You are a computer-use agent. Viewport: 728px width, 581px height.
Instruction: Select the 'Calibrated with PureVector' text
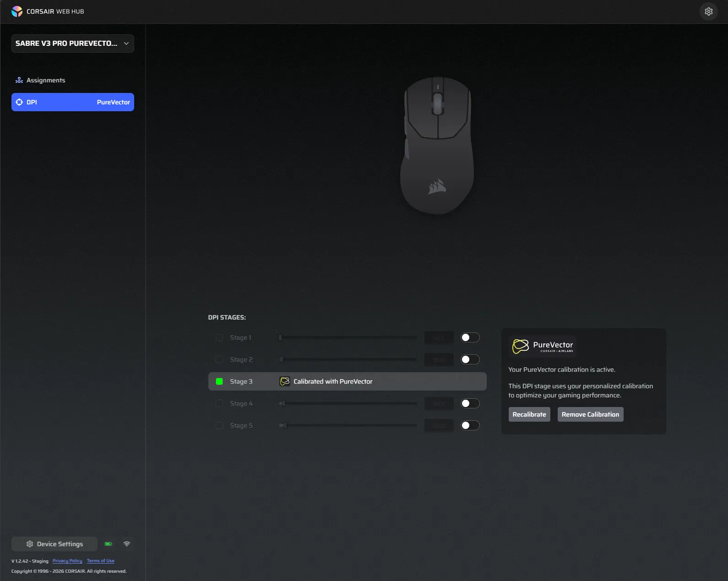click(333, 381)
